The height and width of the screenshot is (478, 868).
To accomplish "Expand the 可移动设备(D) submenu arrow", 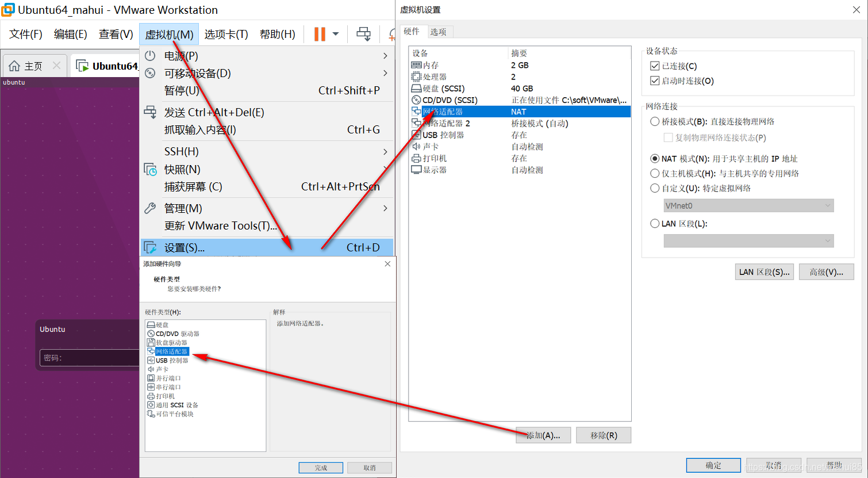I will click(x=385, y=73).
